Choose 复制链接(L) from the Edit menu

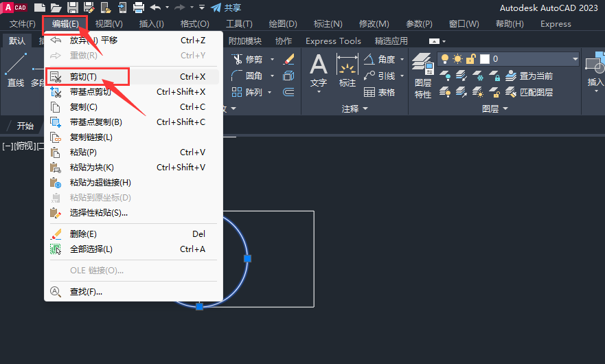pyautogui.click(x=132, y=137)
